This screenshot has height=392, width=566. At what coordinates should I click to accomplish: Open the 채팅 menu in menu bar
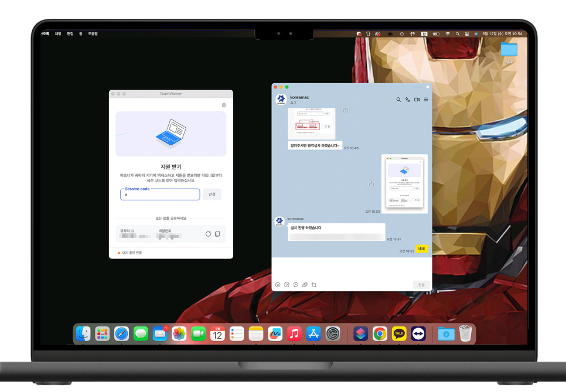58,33
